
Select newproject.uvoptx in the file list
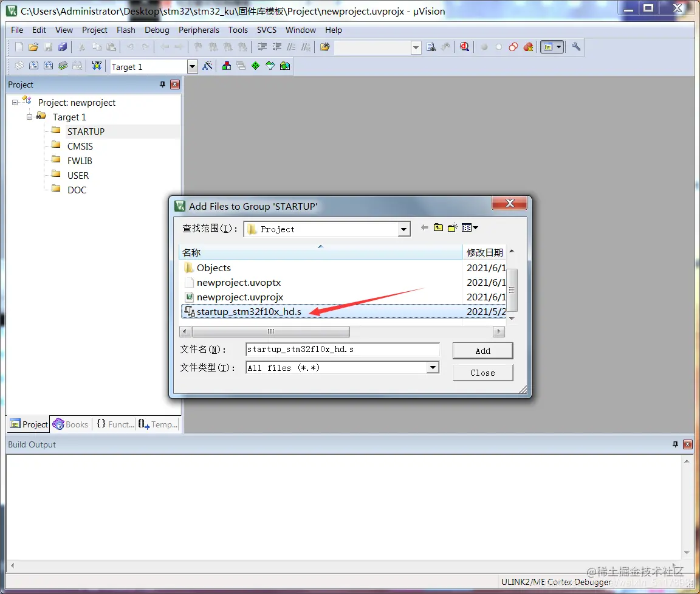[238, 283]
